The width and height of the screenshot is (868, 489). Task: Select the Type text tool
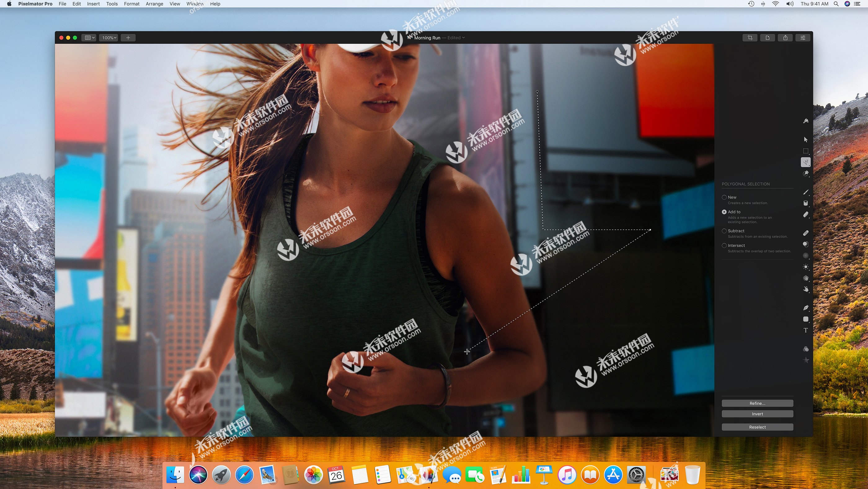[x=805, y=330]
